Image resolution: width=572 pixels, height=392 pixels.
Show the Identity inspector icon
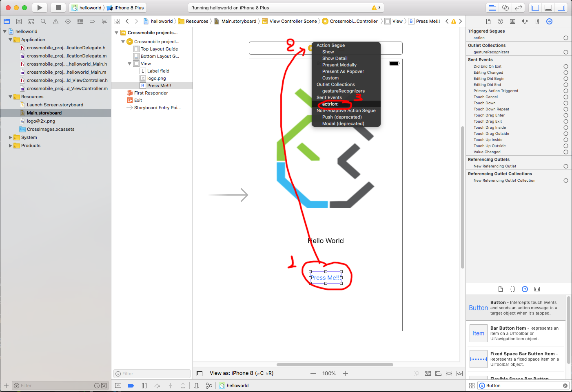point(513,21)
